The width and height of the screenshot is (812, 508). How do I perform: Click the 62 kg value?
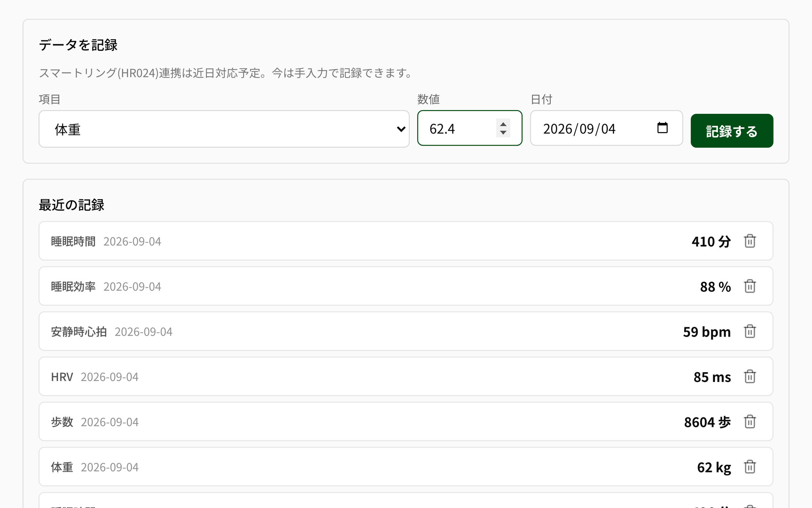[x=714, y=467]
